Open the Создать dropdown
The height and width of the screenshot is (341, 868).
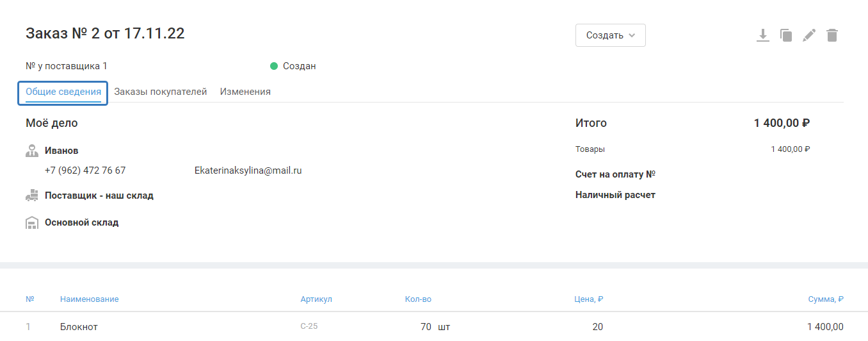(x=610, y=35)
